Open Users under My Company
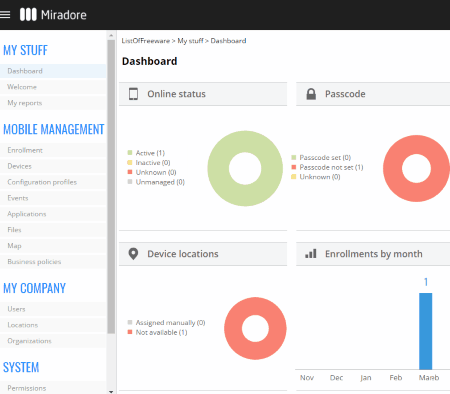The width and height of the screenshot is (450, 394). 53,309
